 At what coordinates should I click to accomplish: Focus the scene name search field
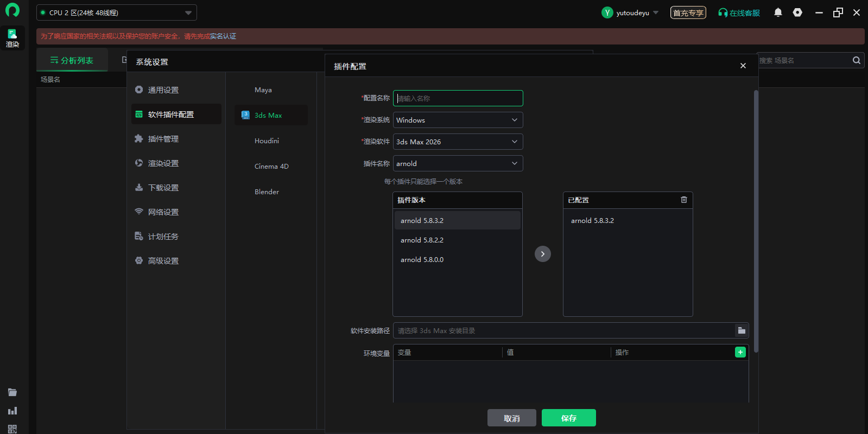tap(803, 60)
